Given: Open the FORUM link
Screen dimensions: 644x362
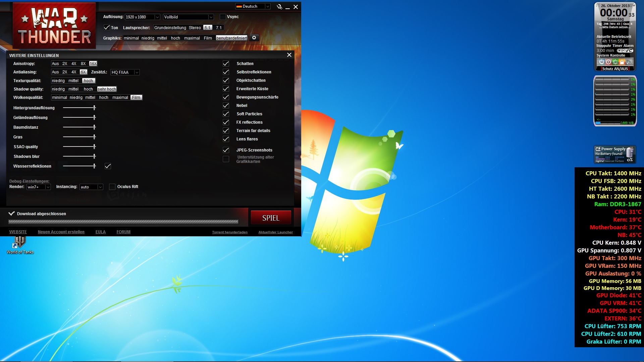Looking at the screenshot, I should (123, 232).
